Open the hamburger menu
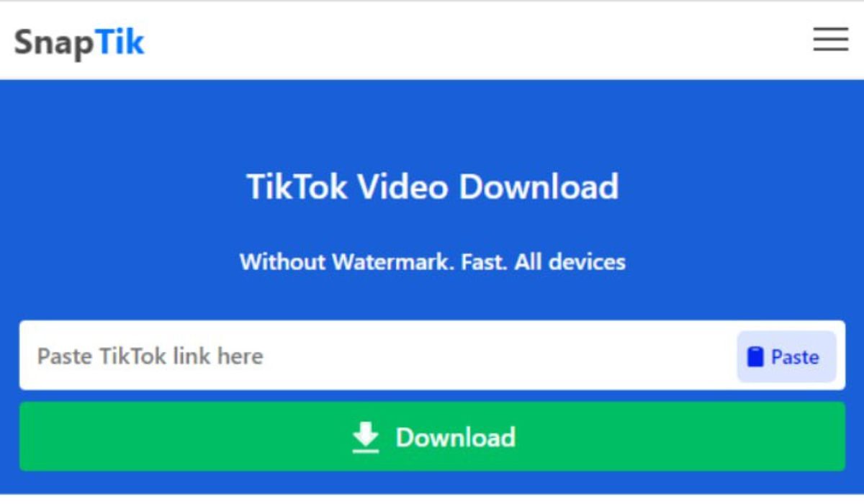 coord(831,40)
